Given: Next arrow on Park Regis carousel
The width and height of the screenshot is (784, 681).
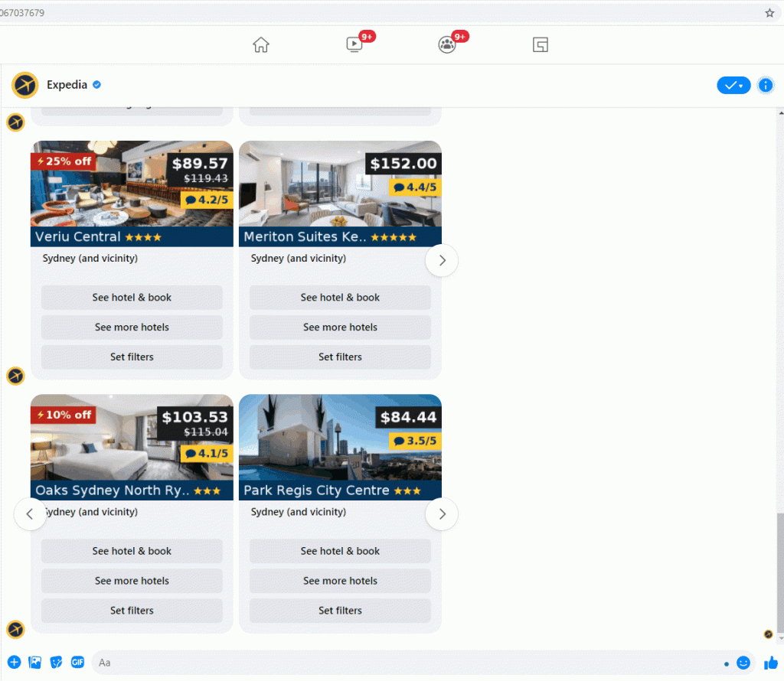Looking at the screenshot, I should point(442,514).
